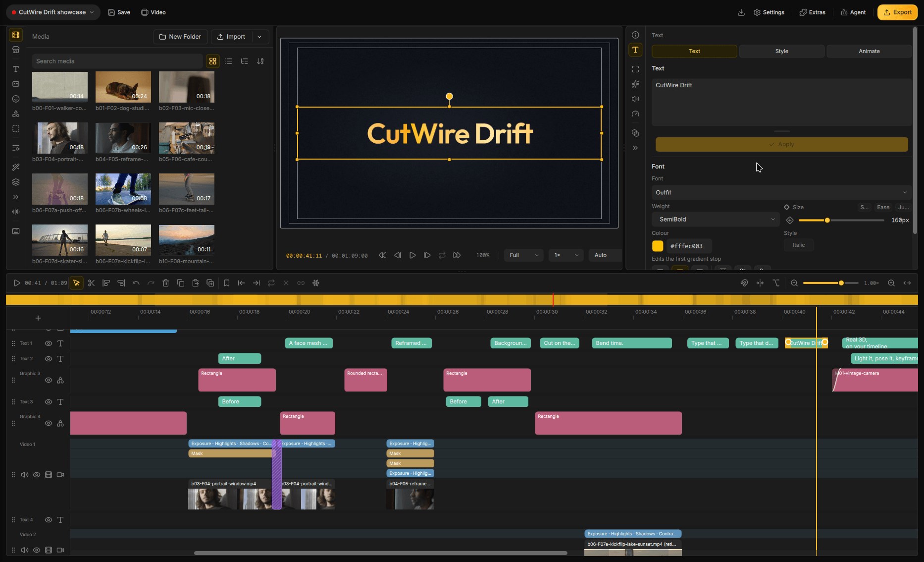Screen dimensions: 924x562
Task: Open the Settings menu
Action: coord(769,12)
